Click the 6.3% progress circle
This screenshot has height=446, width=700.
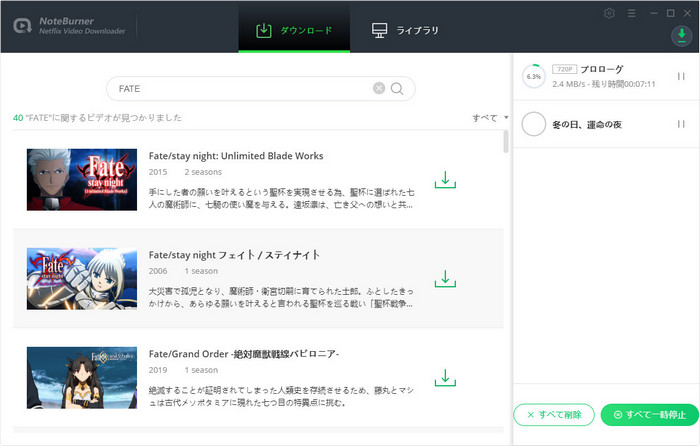point(533,76)
